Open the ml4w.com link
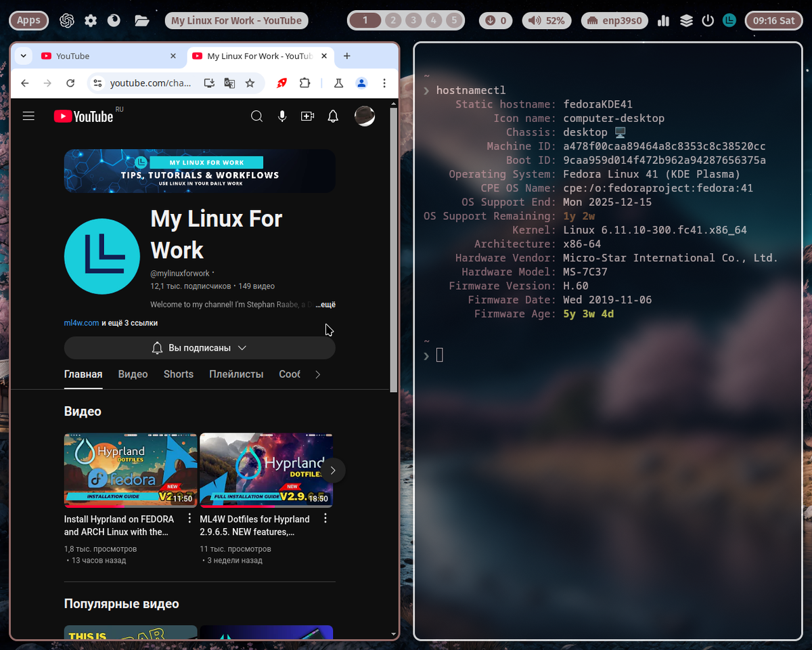This screenshot has width=812, height=650. pyautogui.click(x=82, y=323)
